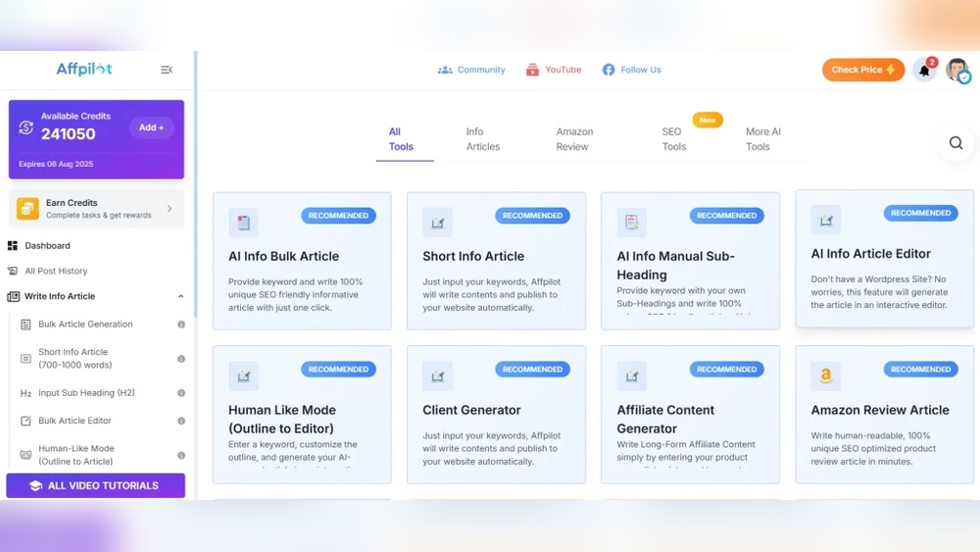Open the Follow Us link
Viewport: 980px width, 552px height.
tap(641, 70)
